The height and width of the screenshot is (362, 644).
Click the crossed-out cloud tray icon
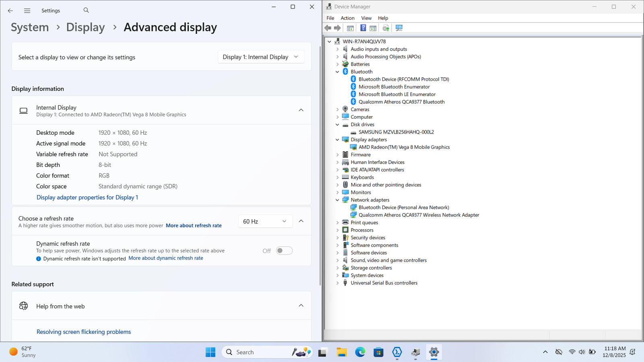[559, 352]
